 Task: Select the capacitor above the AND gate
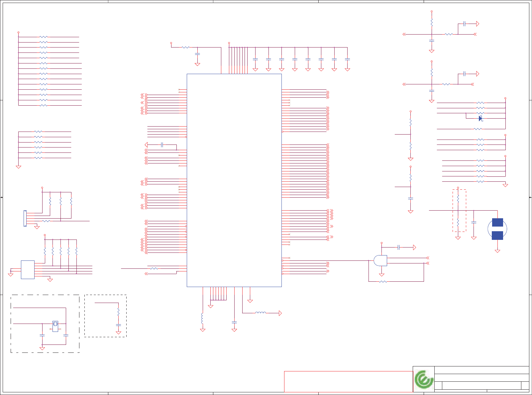tap(399, 247)
